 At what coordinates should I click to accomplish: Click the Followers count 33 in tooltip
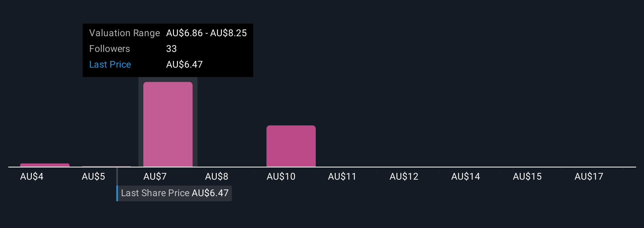pyautogui.click(x=172, y=49)
